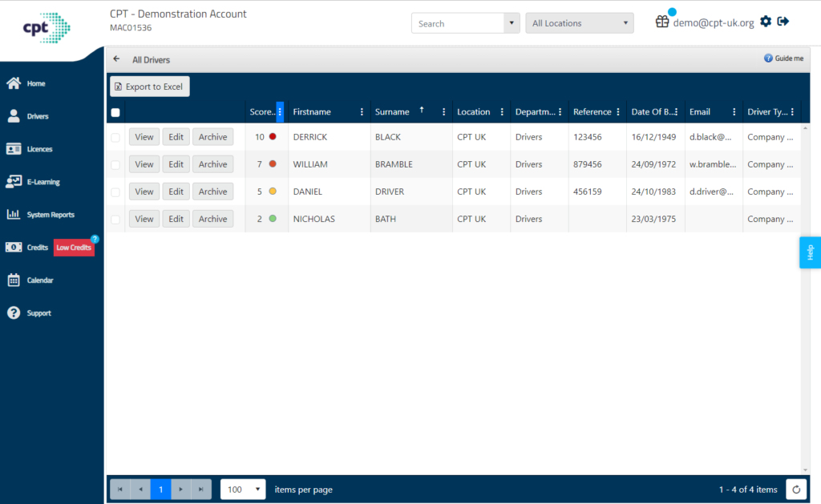Click the red score dot for Derrick
821x504 pixels.
point(273,137)
